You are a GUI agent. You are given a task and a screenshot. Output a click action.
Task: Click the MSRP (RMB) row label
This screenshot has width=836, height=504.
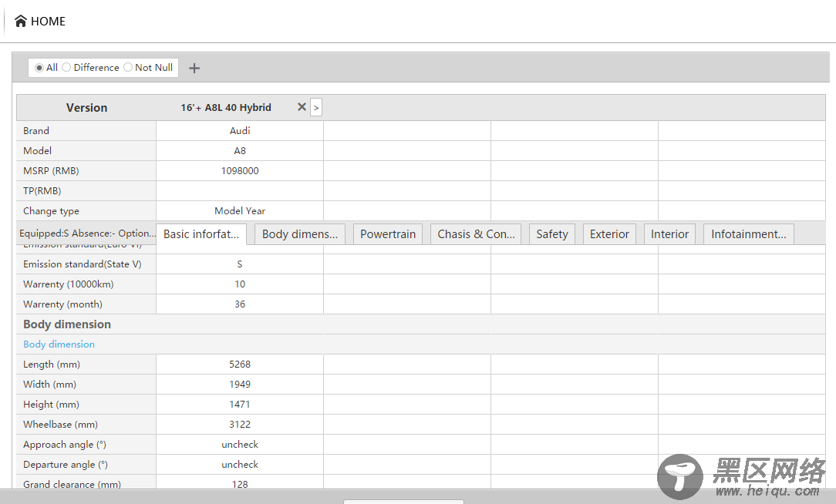pos(51,171)
